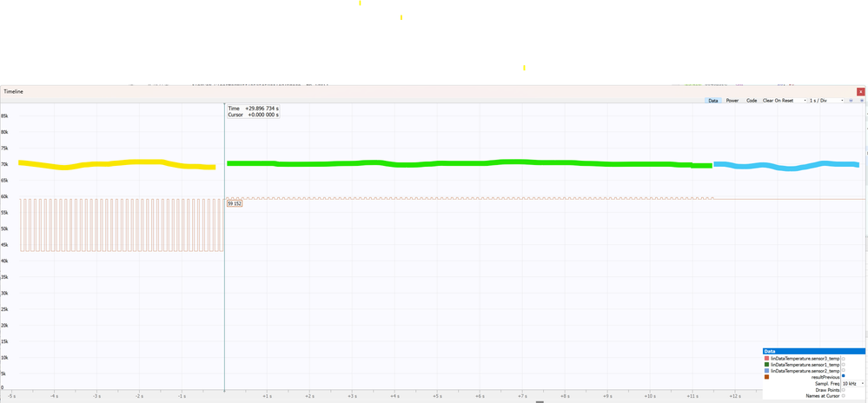868x403 pixels.
Task: Click the green sensor trace on graph
Action: (469, 163)
